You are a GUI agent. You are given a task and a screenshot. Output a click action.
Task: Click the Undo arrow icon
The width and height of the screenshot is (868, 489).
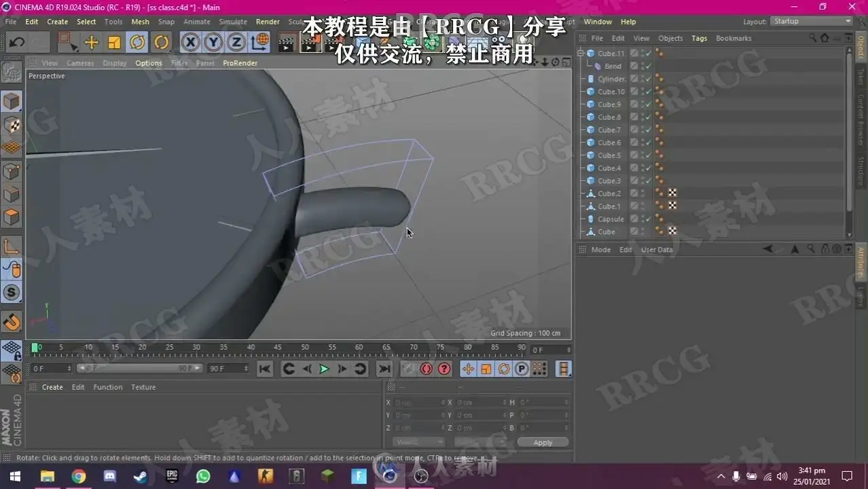(17, 43)
